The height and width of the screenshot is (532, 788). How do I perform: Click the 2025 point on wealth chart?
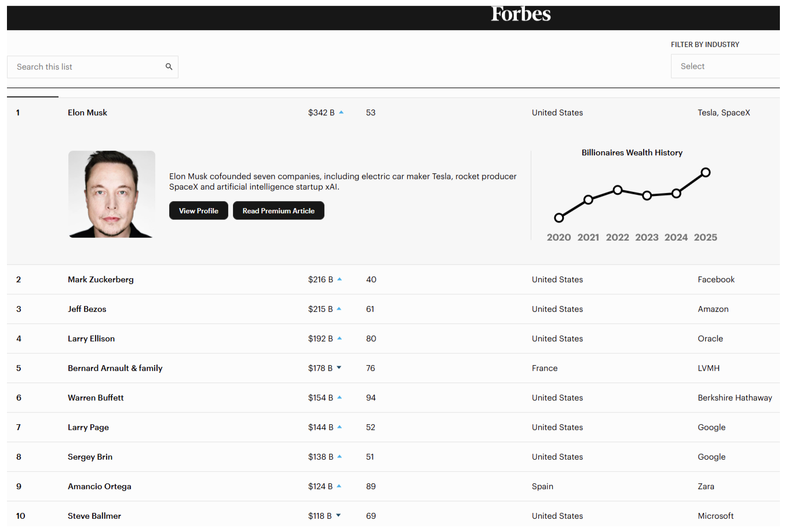point(706,172)
